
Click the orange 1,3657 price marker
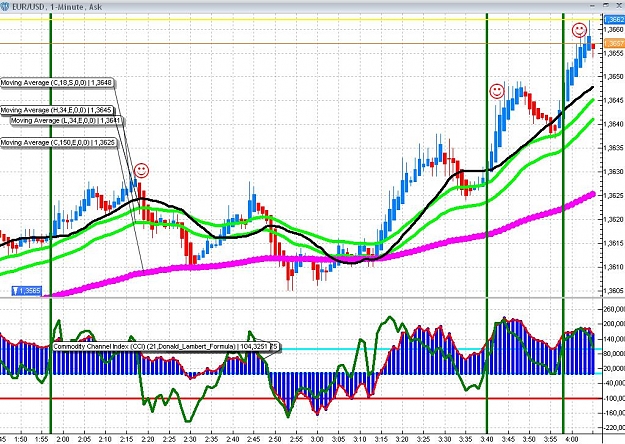pyautogui.click(x=614, y=43)
